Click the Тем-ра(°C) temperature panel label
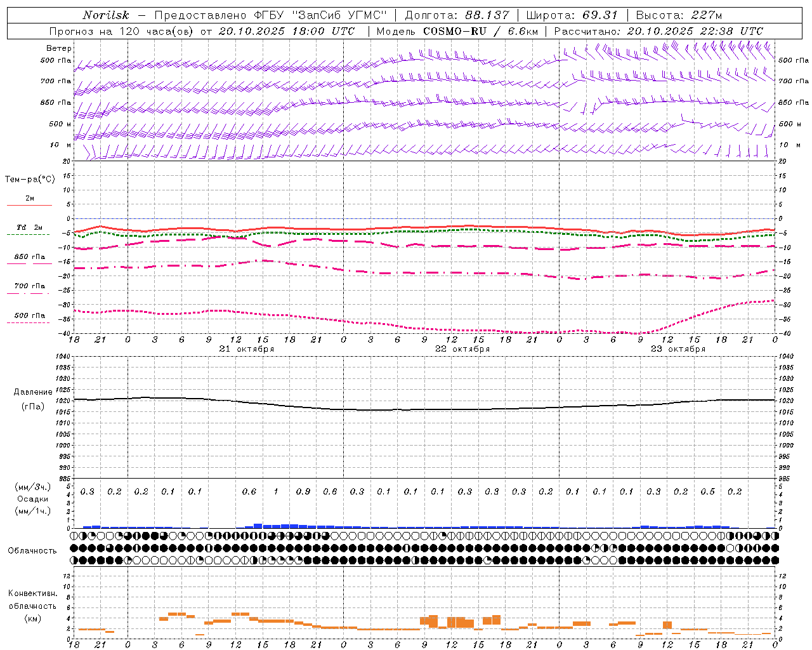Viewport: 812px width, 650px height. click(x=30, y=180)
